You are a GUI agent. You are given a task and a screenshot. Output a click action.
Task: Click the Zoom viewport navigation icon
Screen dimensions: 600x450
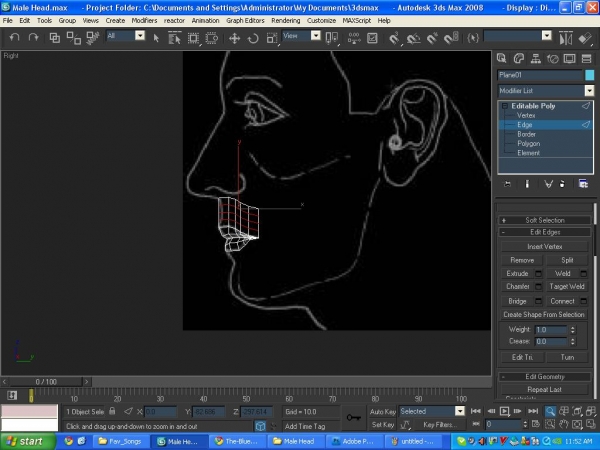550,411
